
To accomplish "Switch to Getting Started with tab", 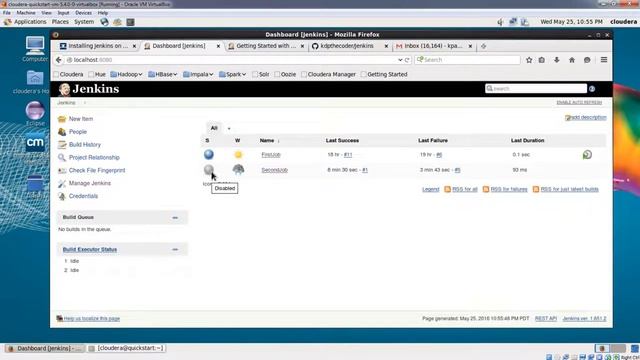I will (x=266, y=46).
